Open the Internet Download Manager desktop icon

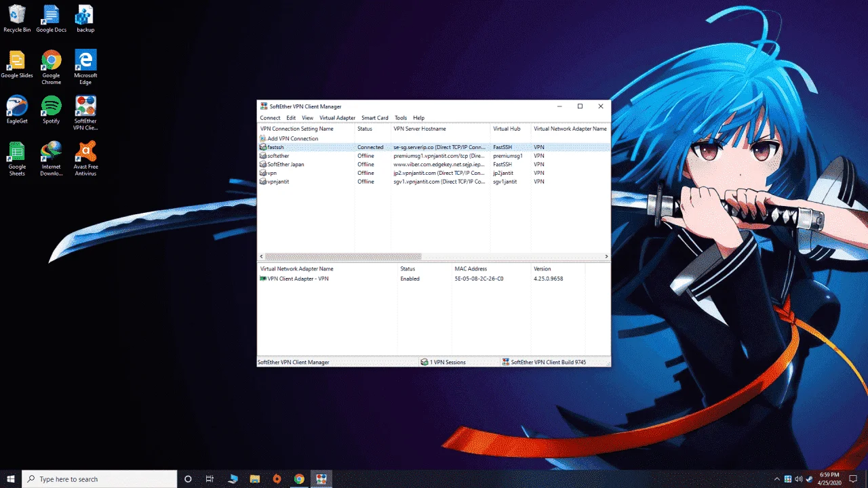click(51, 159)
